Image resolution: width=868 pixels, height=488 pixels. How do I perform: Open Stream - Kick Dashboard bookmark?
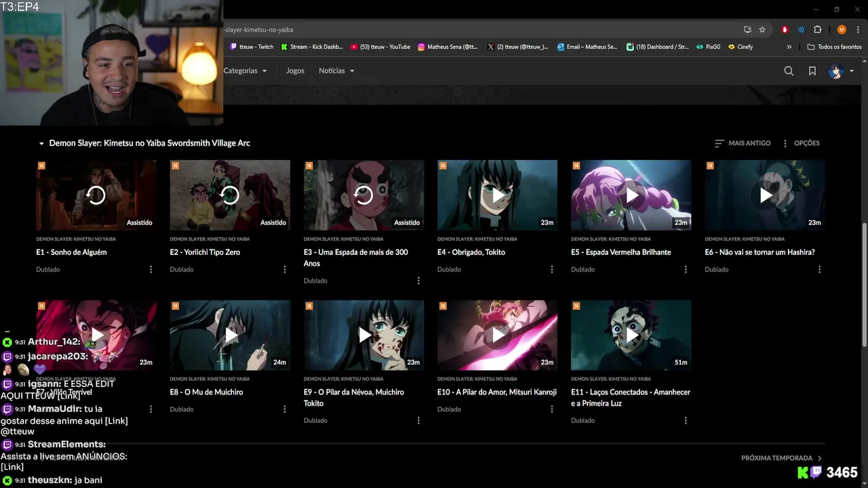tap(311, 47)
